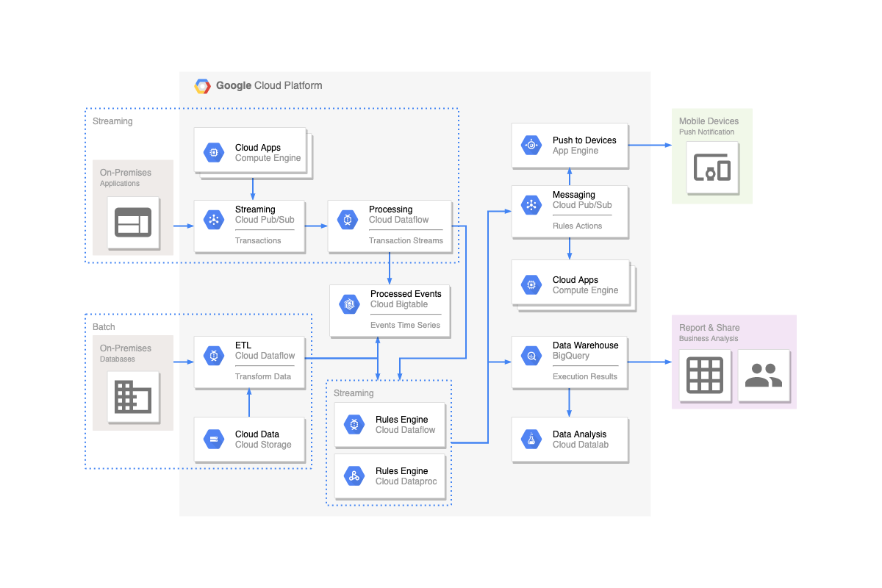The image size is (882, 588).
Task: Click the "Processed Events" title
Action: pos(406,294)
